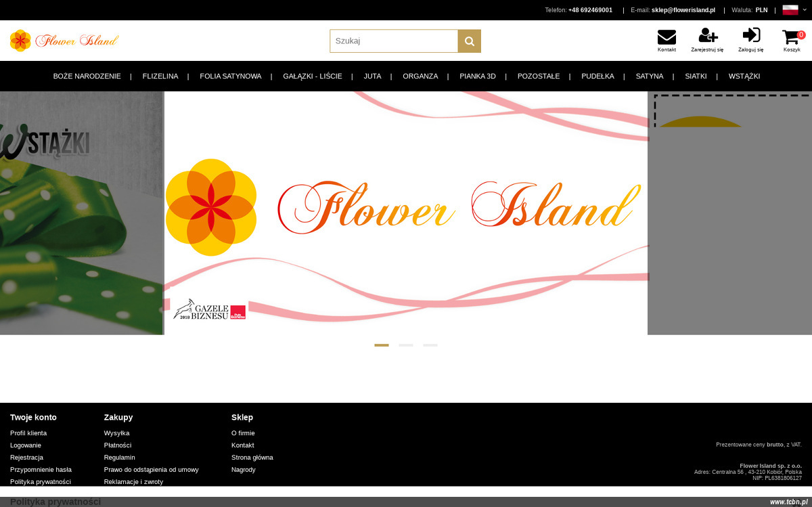
Task: Click the Flower Island header logo
Action: 64,41
